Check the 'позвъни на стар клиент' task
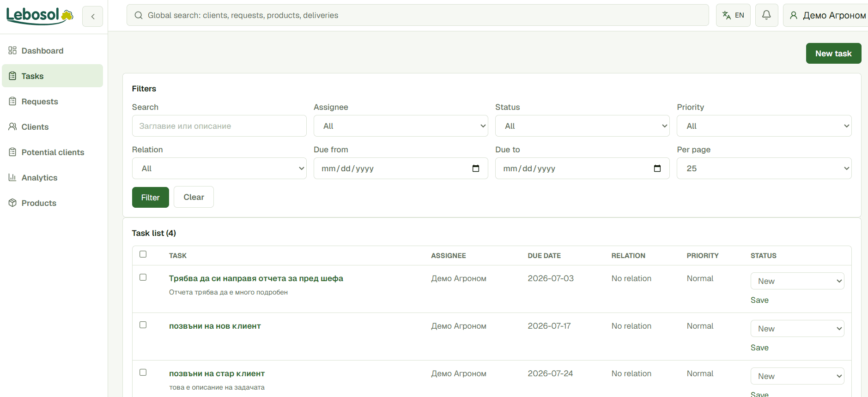Viewport: 868px width, 397px height. coord(143,373)
